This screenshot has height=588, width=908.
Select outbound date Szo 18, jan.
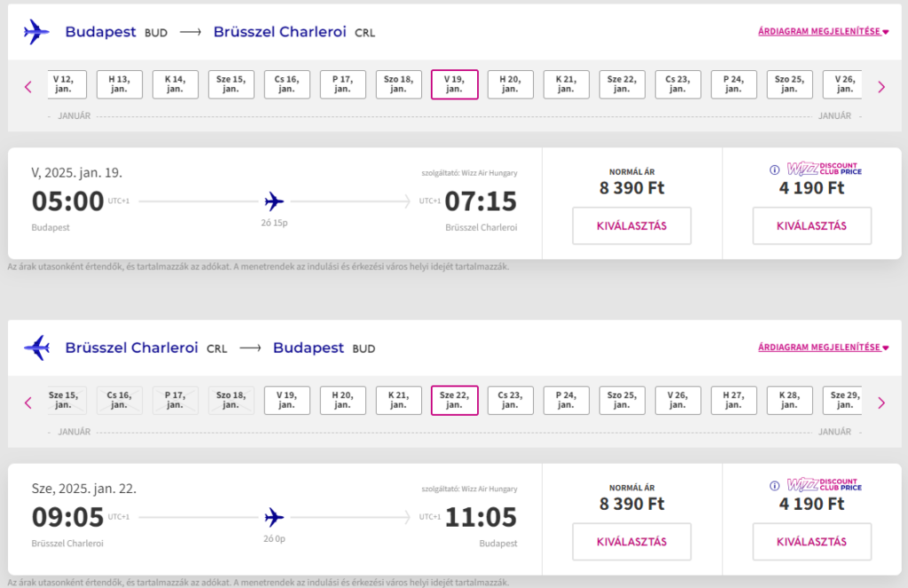coord(398,84)
